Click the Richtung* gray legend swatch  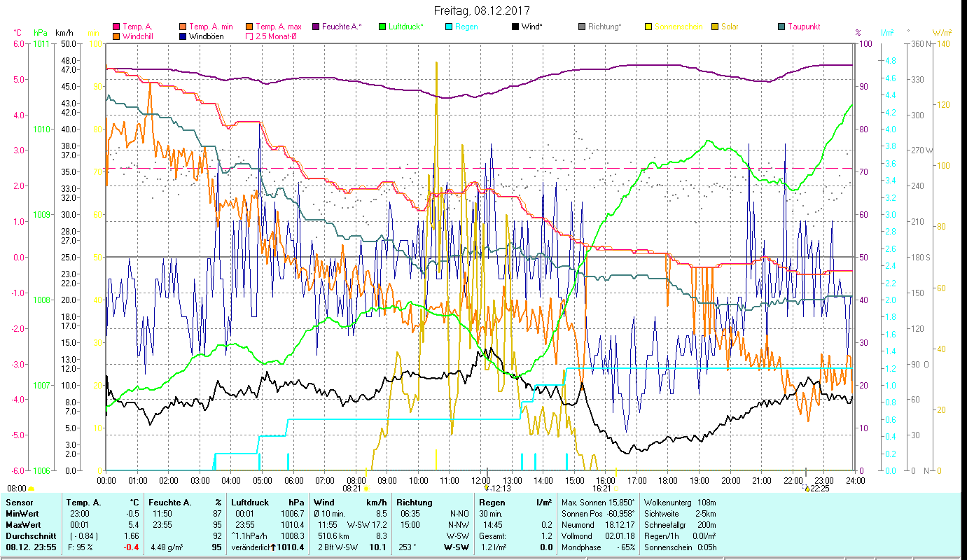tap(582, 27)
